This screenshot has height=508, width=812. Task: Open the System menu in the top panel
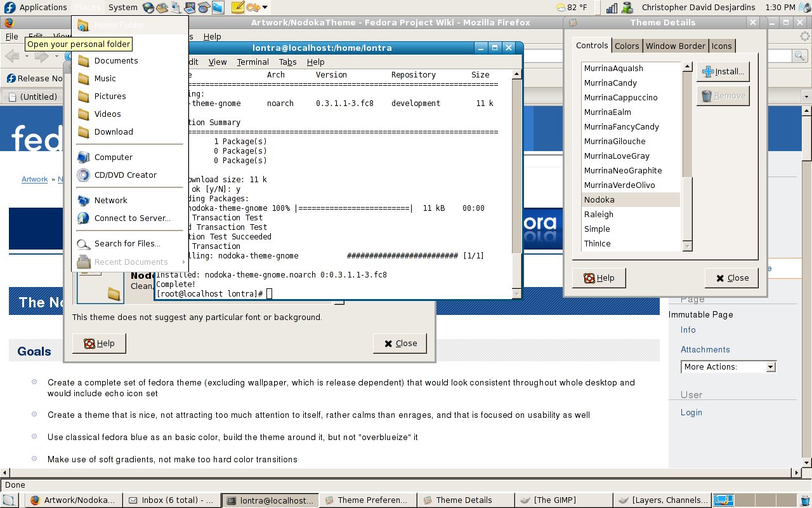(122, 8)
